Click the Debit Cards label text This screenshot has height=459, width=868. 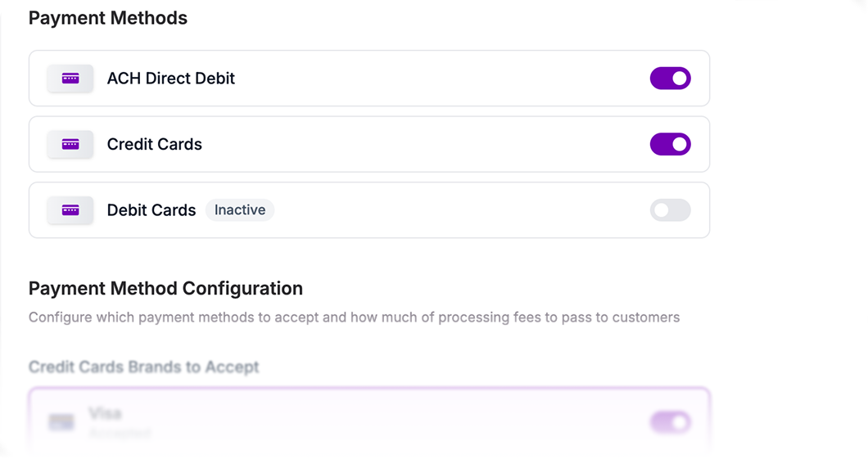click(x=151, y=210)
